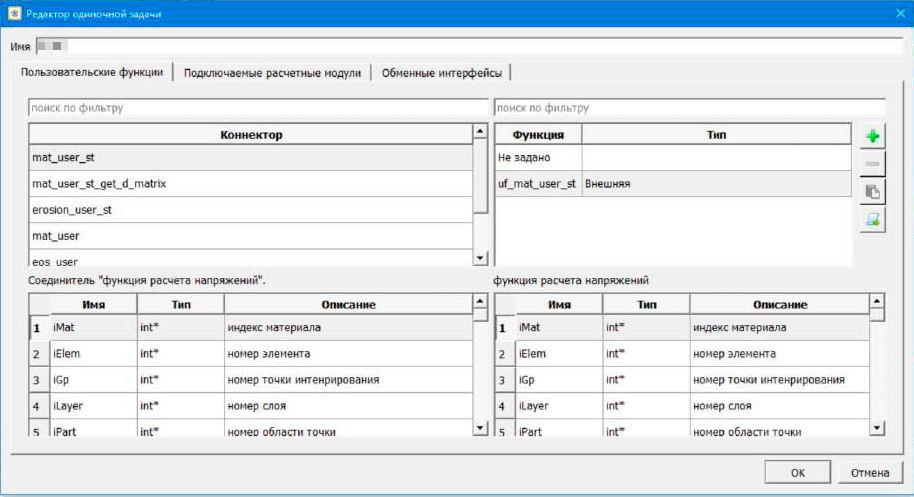914x497 pixels.
Task: Open the Обменные интерфейсы tab
Action: point(443,73)
